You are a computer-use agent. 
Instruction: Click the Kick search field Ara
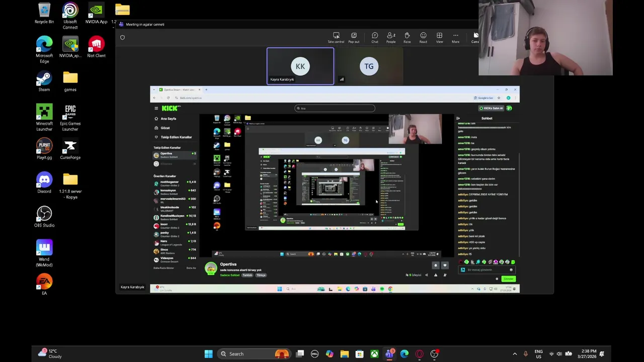click(x=335, y=108)
